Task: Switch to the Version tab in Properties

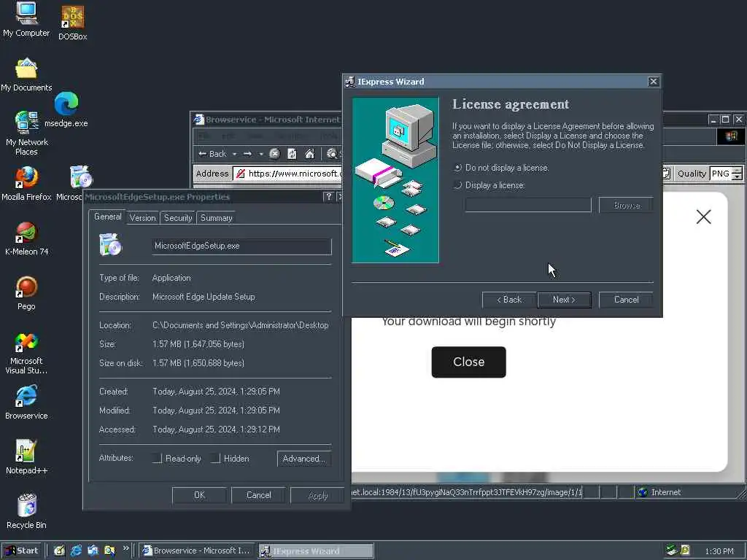Action: point(142,217)
